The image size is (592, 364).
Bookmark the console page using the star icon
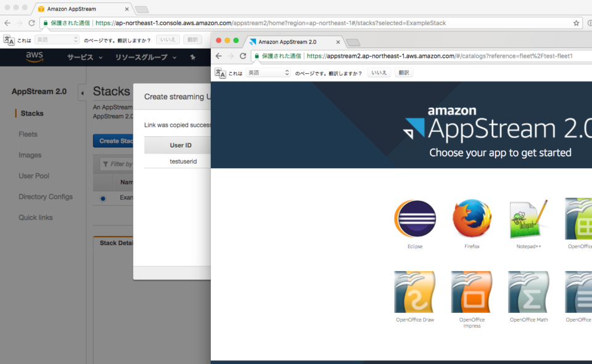[x=575, y=22]
